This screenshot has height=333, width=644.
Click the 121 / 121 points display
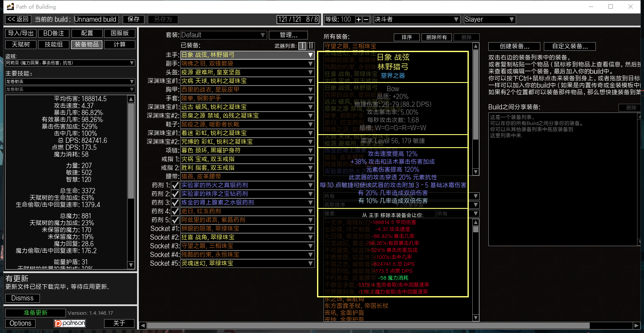pyautogui.click(x=297, y=20)
